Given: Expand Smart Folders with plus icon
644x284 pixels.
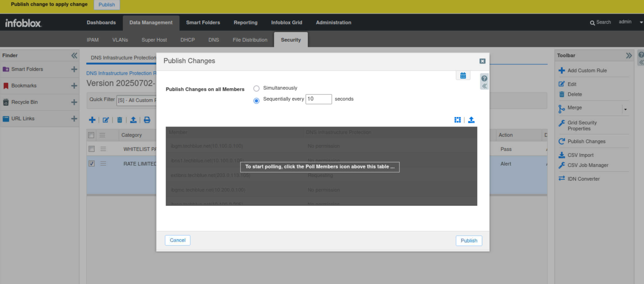Looking at the screenshot, I should (74, 69).
